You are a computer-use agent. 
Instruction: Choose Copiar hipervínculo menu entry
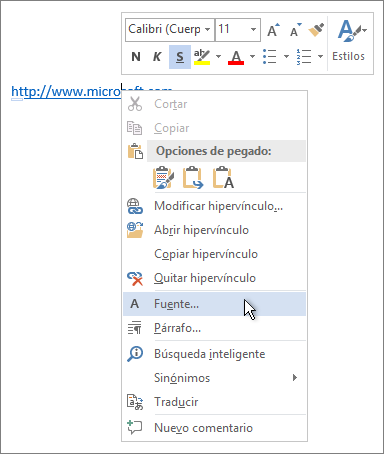pyautogui.click(x=214, y=254)
